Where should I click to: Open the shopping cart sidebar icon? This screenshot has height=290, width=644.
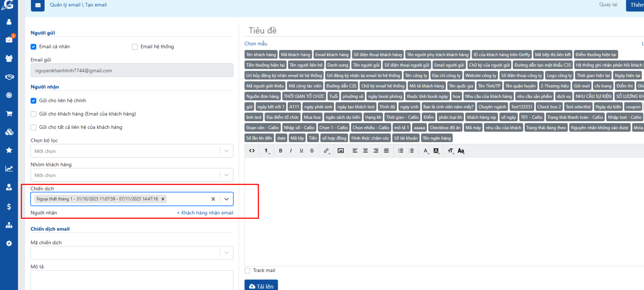point(9,114)
